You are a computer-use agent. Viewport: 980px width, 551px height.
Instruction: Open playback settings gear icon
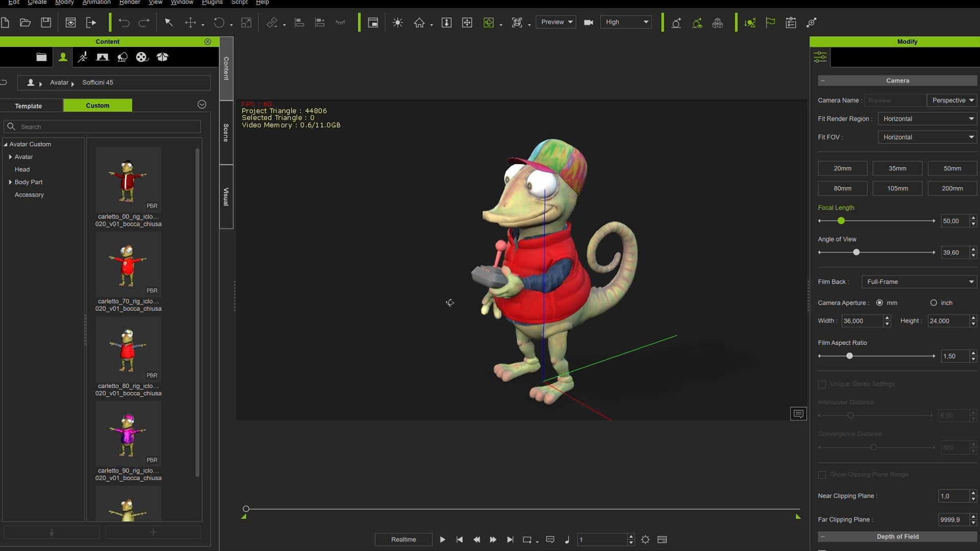tap(645, 539)
